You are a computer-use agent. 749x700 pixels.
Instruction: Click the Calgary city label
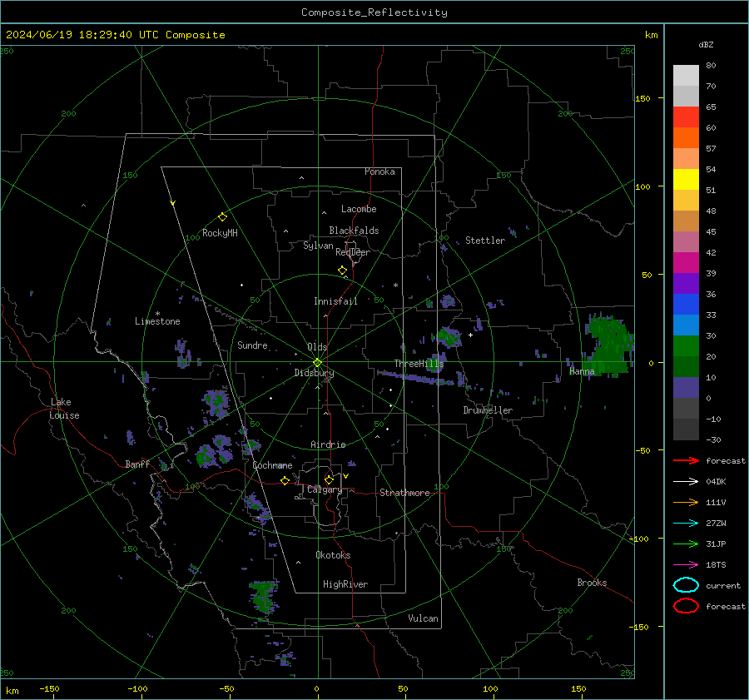pyautogui.click(x=325, y=489)
